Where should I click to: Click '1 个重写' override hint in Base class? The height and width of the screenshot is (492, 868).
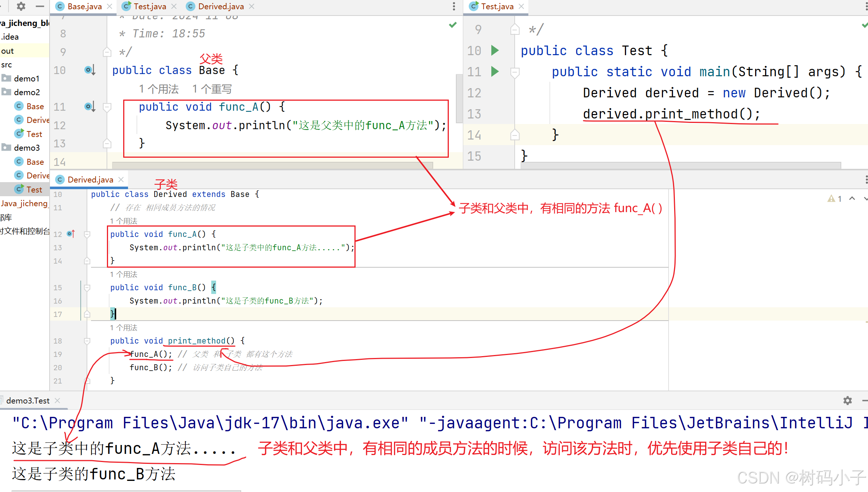tap(212, 89)
